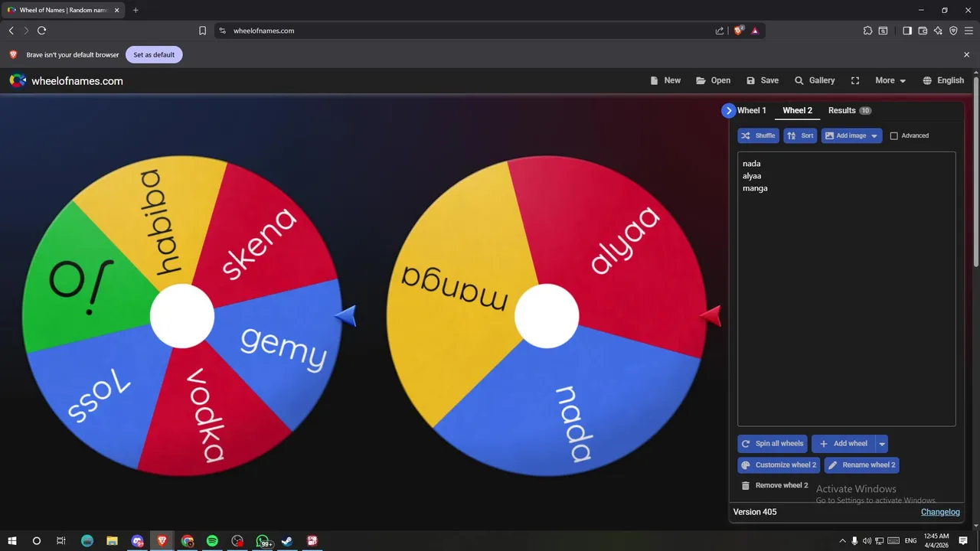Open the Add image dropdown

851,135
